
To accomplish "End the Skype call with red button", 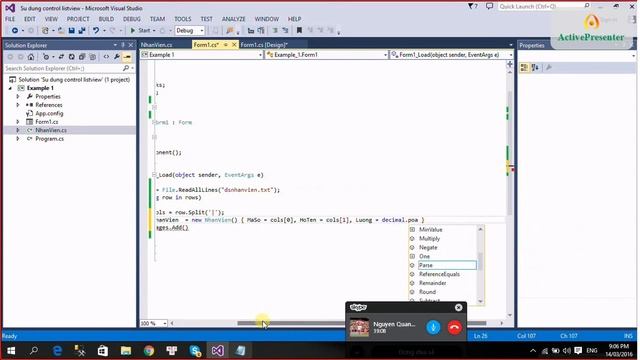I will point(454,327).
